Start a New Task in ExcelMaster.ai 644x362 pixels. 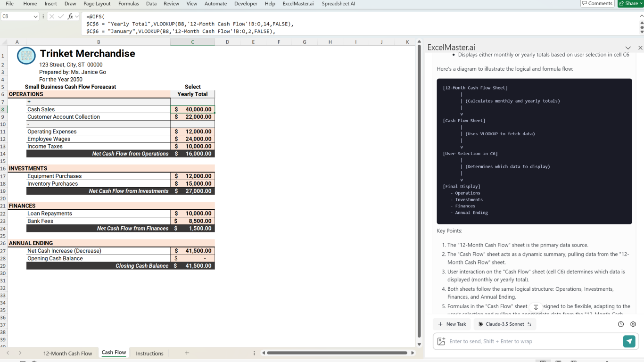tap(452, 324)
